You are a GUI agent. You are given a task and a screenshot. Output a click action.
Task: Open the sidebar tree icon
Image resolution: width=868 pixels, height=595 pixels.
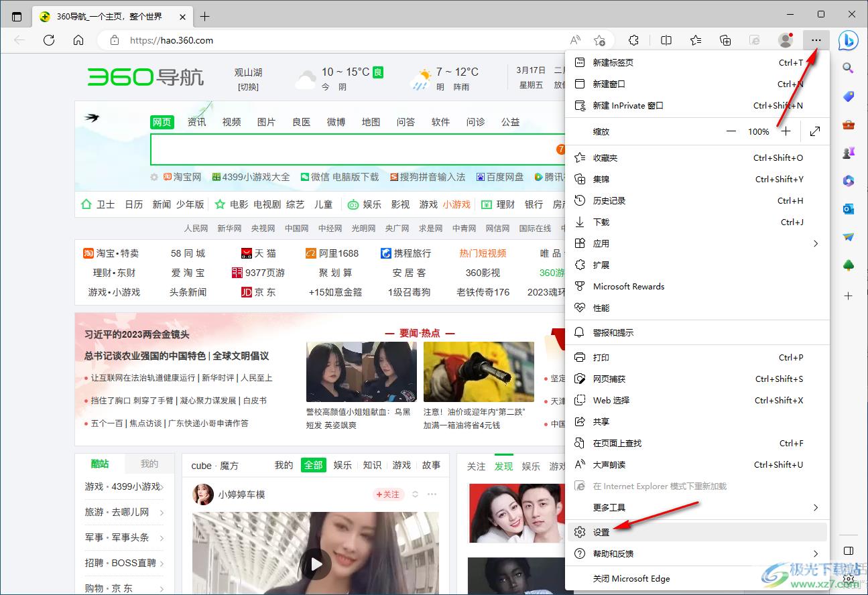pyautogui.click(x=848, y=265)
